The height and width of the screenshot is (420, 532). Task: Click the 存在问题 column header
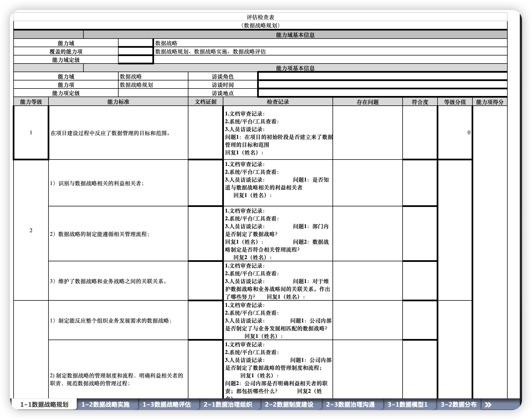[x=367, y=102]
